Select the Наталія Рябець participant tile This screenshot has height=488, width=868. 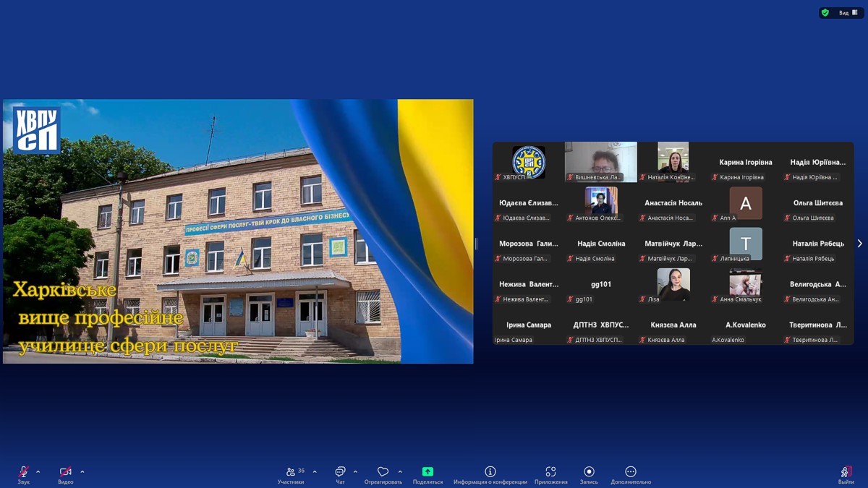click(x=818, y=244)
